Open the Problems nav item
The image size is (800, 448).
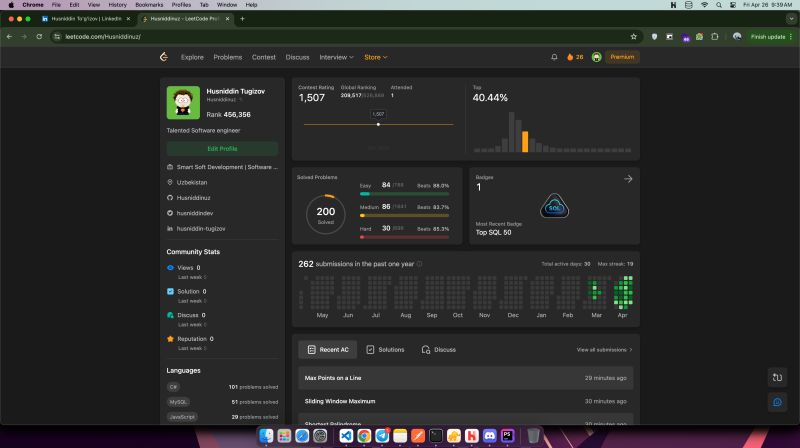pos(228,57)
